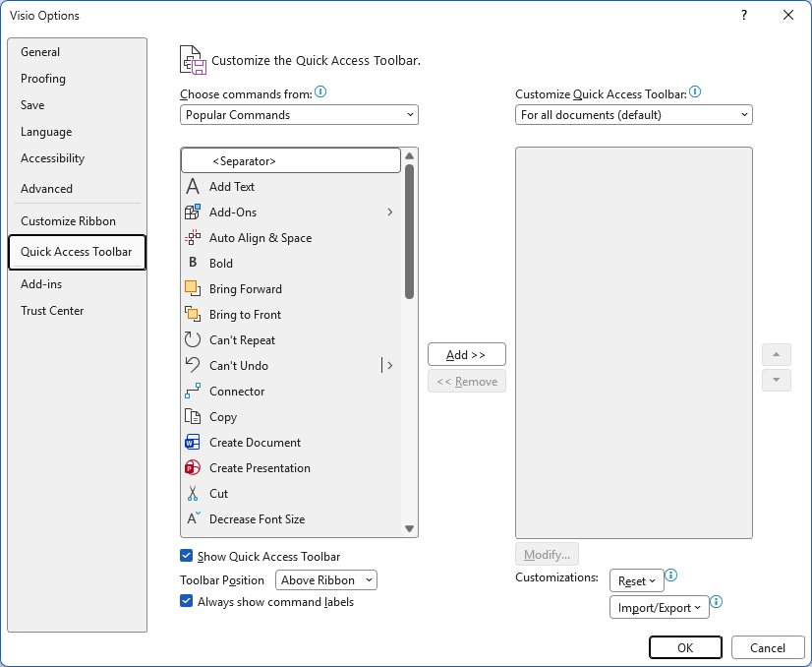Open the Toolbar Position dropdown

(x=326, y=580)
